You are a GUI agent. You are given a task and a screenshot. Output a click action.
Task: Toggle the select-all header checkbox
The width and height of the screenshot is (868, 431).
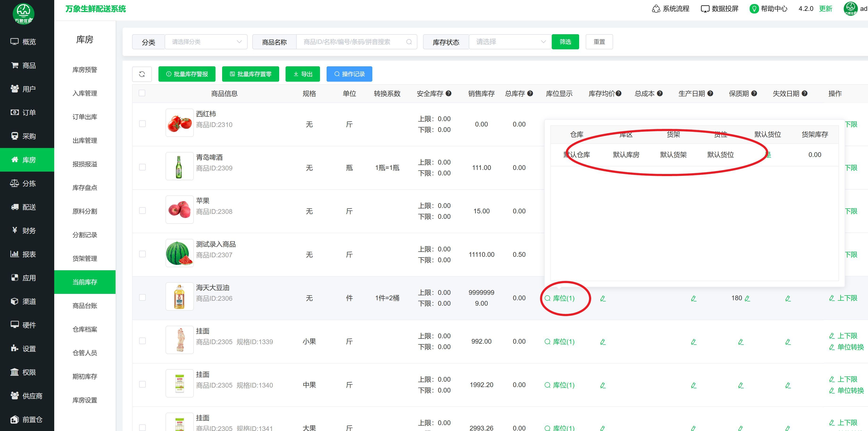[142, 93]
